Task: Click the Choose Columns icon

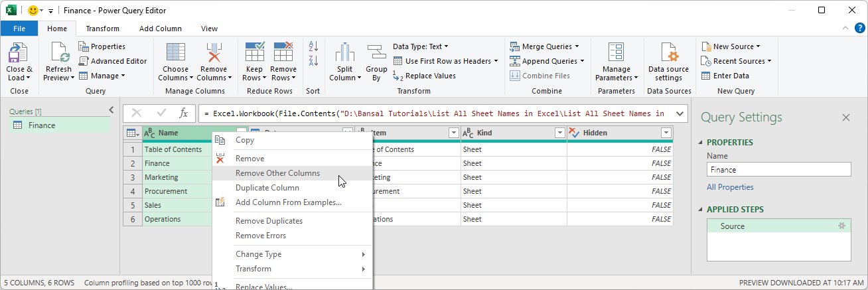Action: (176, 52)
